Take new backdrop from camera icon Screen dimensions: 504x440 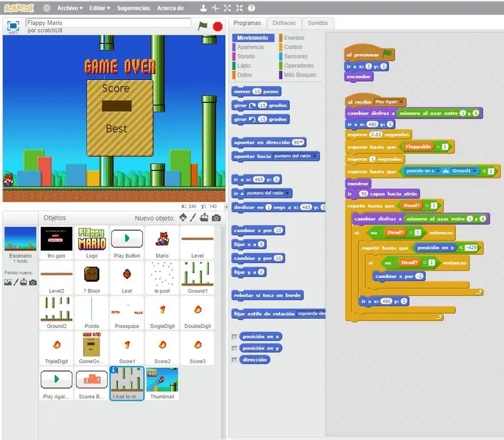click(33, 283)
